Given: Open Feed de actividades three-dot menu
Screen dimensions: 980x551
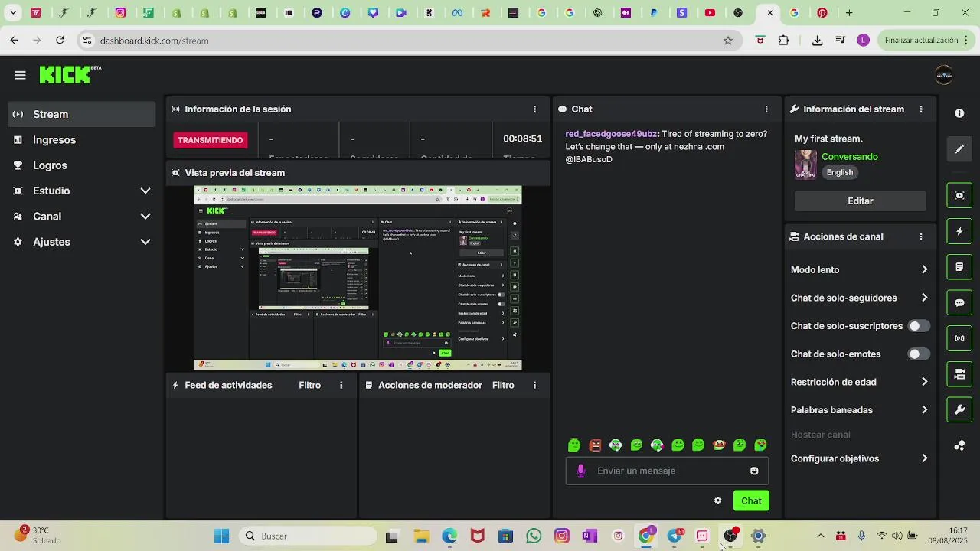Looking at the screenshot, I should 341,386.
